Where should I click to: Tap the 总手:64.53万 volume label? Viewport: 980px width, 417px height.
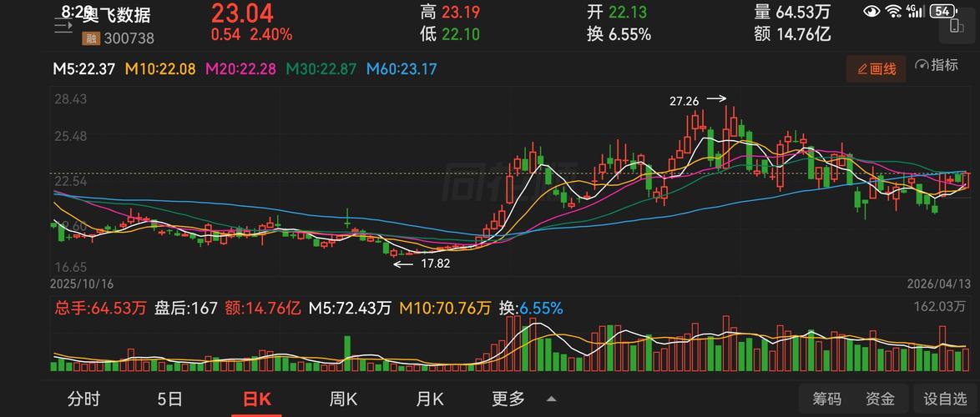click(101, 308)
